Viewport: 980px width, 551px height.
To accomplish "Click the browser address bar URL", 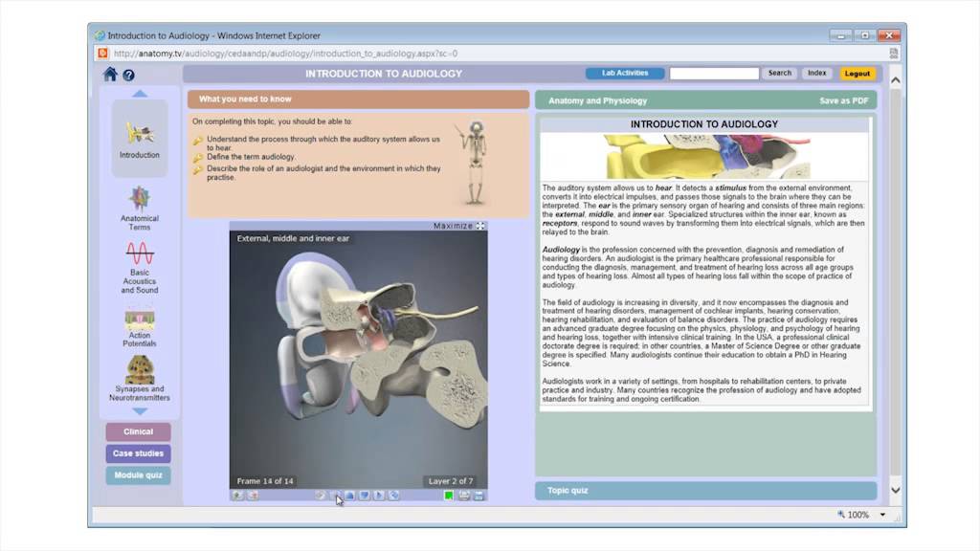I will (285, 54).
